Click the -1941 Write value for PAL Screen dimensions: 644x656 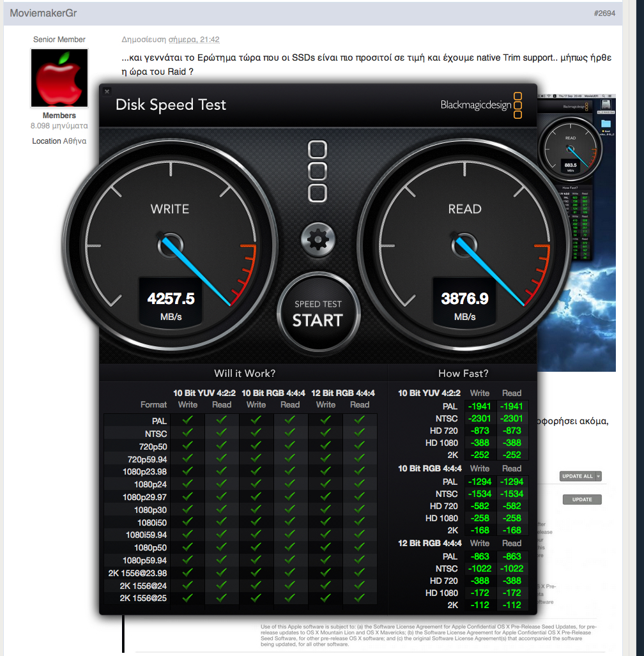[x=480, y=406]
